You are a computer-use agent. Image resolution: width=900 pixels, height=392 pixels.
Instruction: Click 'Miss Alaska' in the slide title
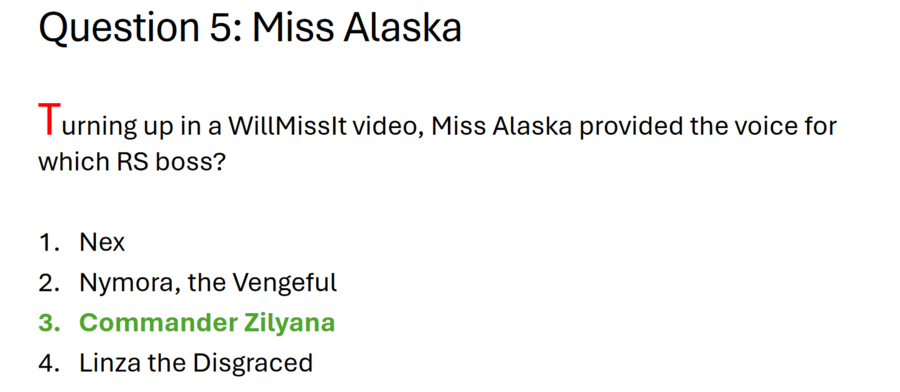point(356,27)
